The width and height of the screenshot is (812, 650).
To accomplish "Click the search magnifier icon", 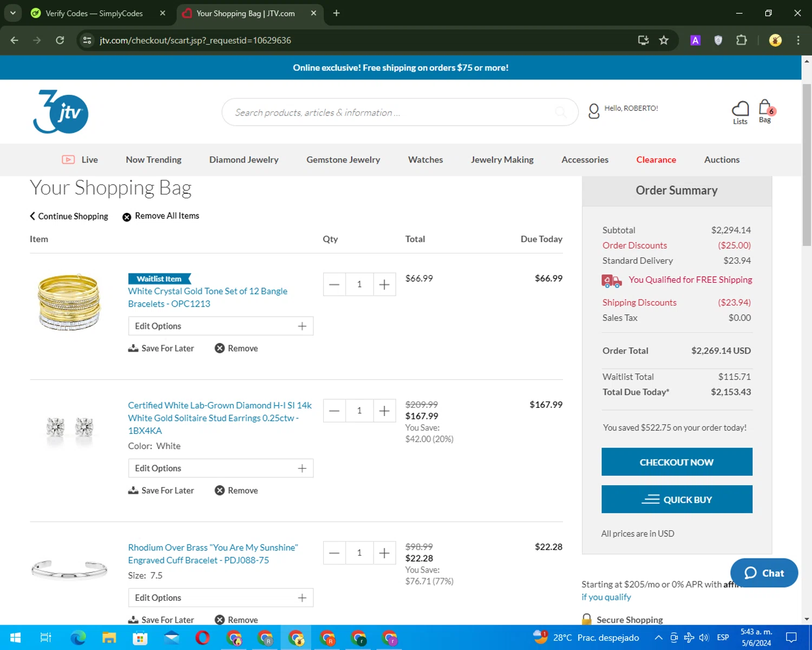I will point(561,112).
